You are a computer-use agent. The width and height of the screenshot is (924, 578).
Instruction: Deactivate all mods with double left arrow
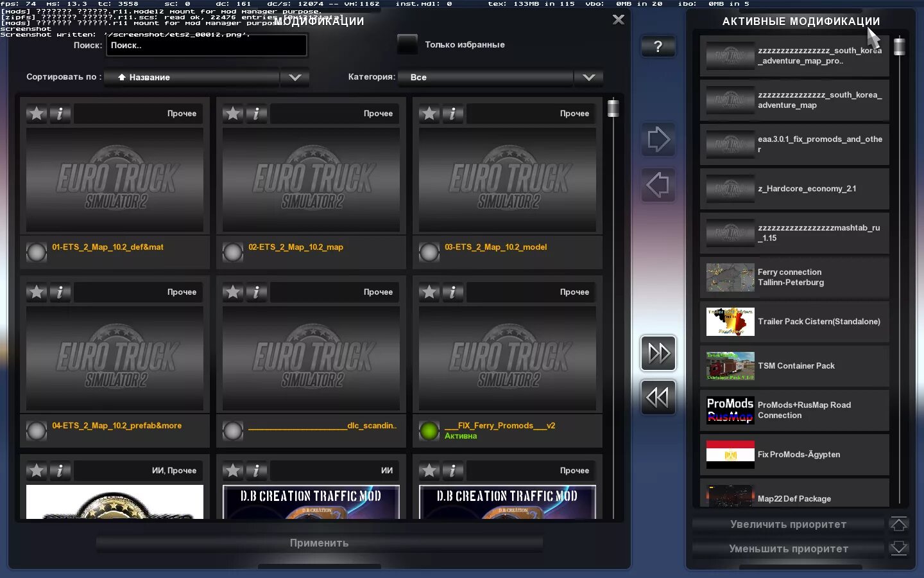pyautogui.click(x=658, y=398)
